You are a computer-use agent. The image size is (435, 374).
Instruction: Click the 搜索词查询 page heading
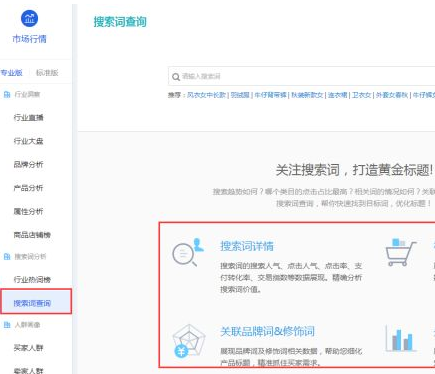pyautogui.click(x=120, y=22)
